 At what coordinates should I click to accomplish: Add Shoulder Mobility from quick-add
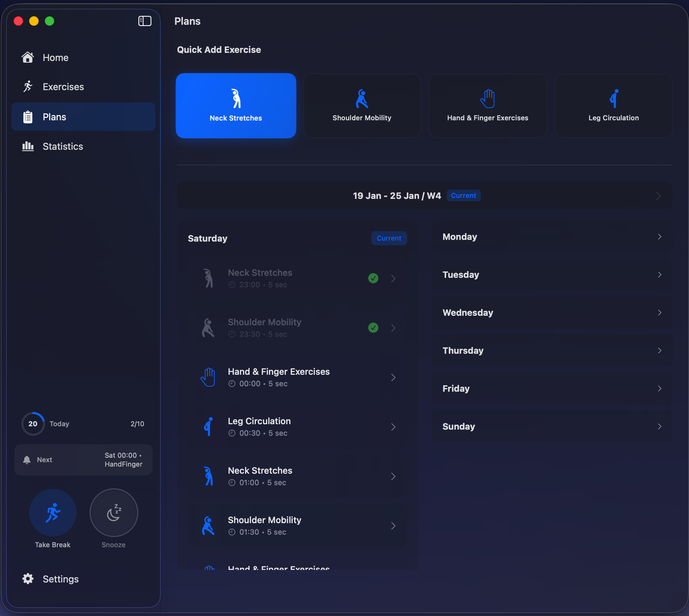(362, 106)
